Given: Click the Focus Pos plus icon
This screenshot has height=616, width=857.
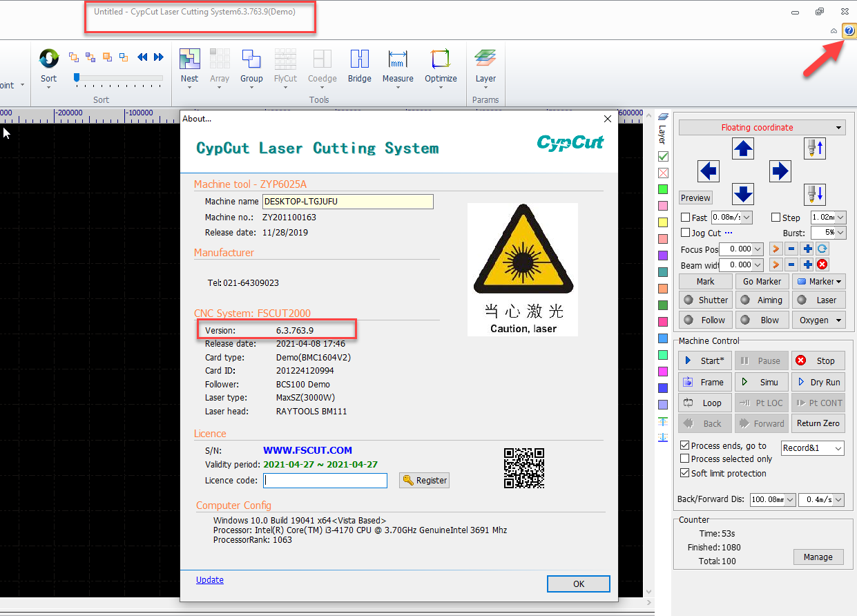Looking at the screenshot, I should click(807, 249).
